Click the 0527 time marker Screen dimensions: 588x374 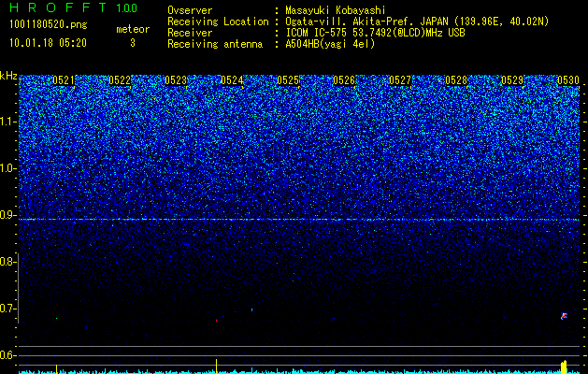coord(400,80)
